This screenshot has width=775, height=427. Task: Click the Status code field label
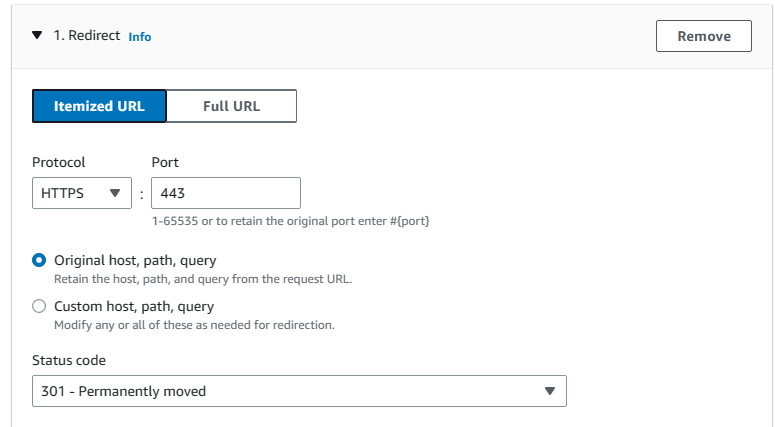[69, 360]
